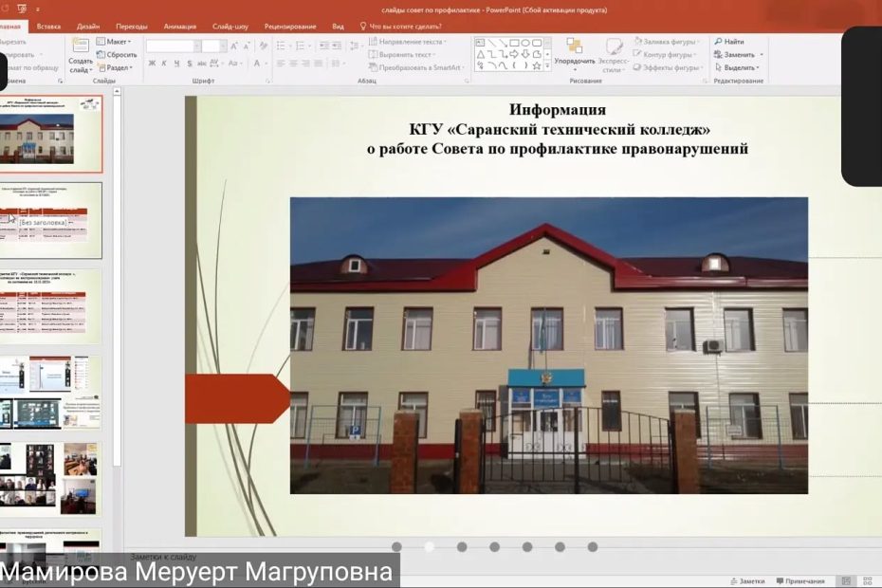The height and width of the screenshot is (588, 882).
Task: Open Change Case (Aa) dropdown
Action: tap(234, 64)
